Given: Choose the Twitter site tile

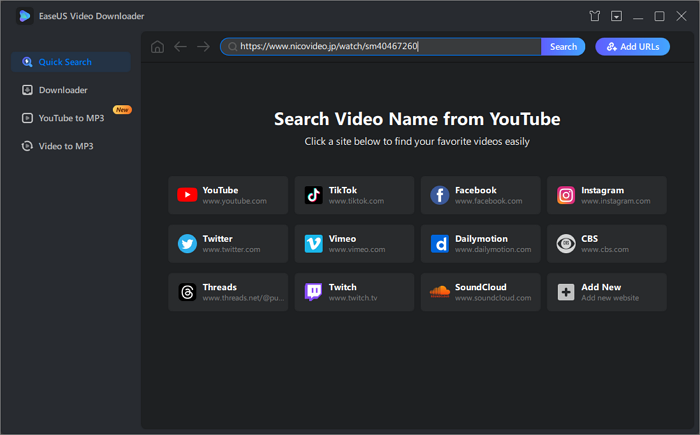Looking at the screenshot, I should click(228, 244).
